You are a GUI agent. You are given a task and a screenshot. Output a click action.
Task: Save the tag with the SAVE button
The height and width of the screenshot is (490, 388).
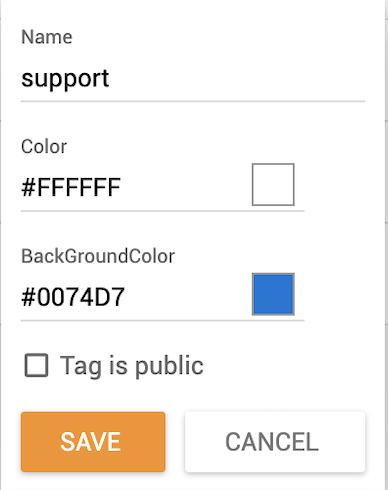93,442
